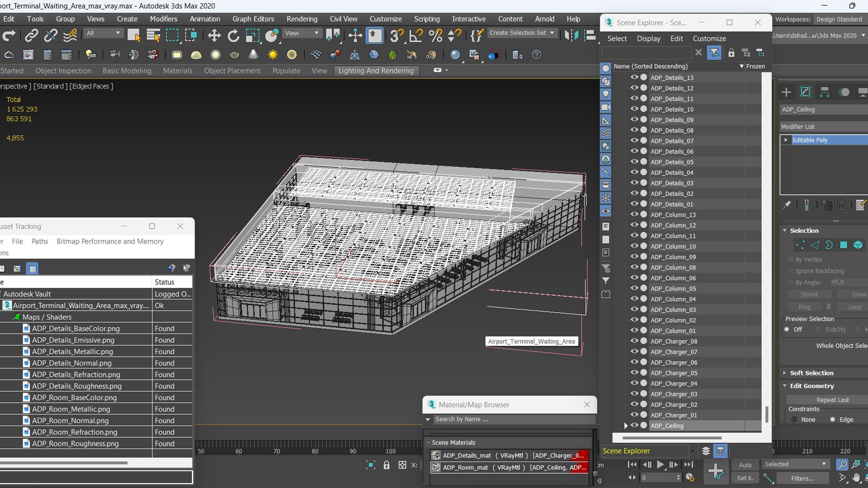The height and width of the screenshot is (488, 868).
Task: Toggle Angle Snap in main toolbar
Action: coord(415,35)
